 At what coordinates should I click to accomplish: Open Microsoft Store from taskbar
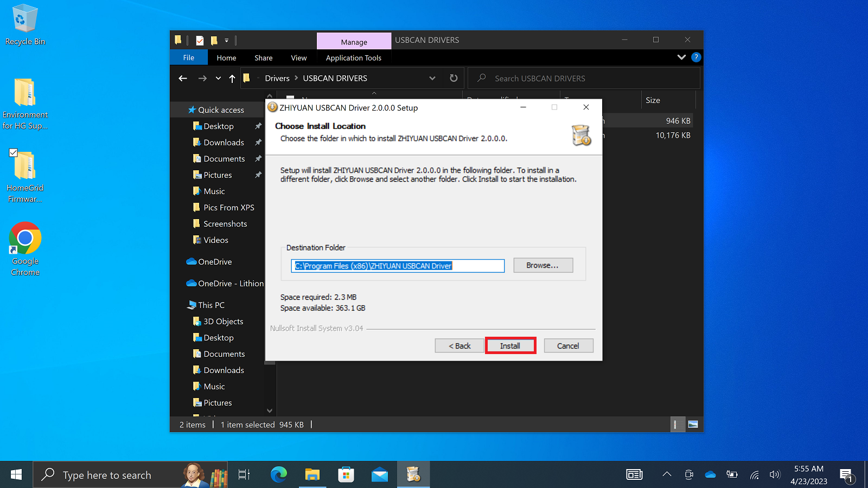click(346, 474)
